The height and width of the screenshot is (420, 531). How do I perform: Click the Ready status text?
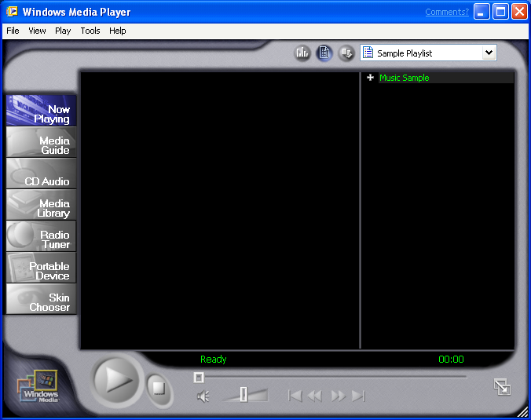(x=214, y=359)
